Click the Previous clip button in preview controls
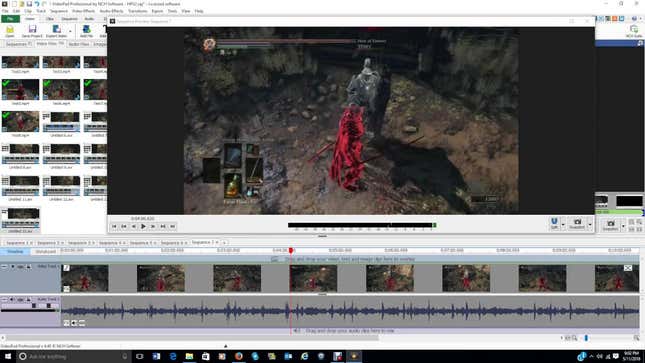The height and width of the screenshot is (363, 645). click(123, 226)
